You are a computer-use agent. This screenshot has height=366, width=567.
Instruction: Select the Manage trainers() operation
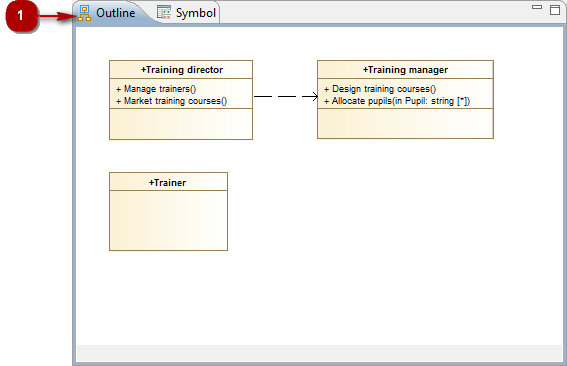tap(156, 89)
